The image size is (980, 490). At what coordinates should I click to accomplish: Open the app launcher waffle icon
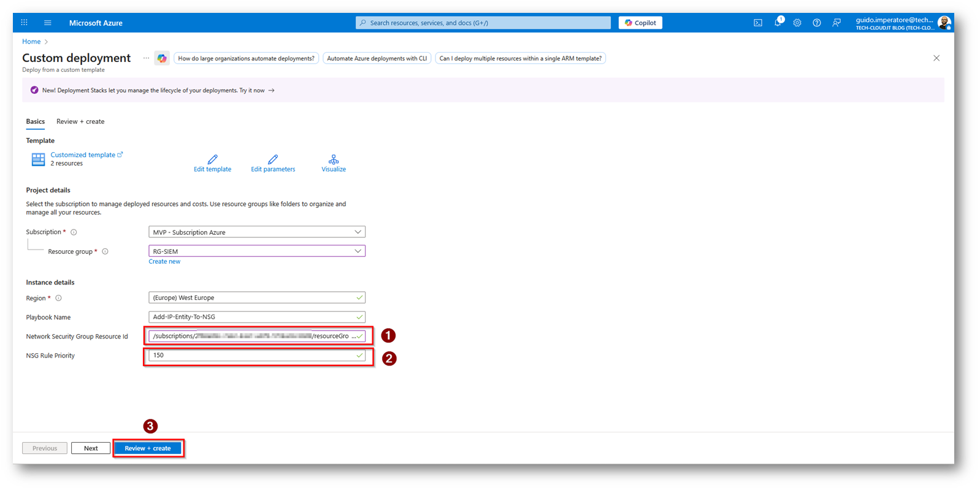click(x=25, y=23)
